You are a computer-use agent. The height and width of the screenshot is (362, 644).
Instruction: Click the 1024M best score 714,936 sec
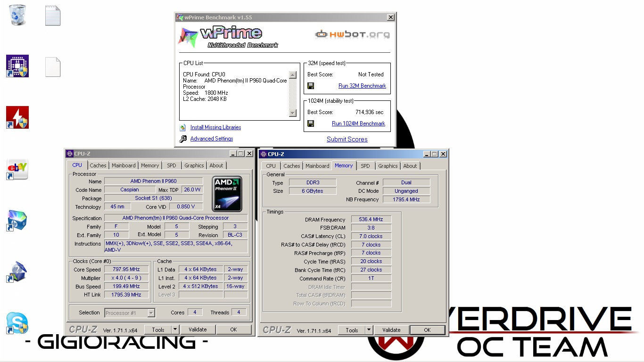point(370,112)
